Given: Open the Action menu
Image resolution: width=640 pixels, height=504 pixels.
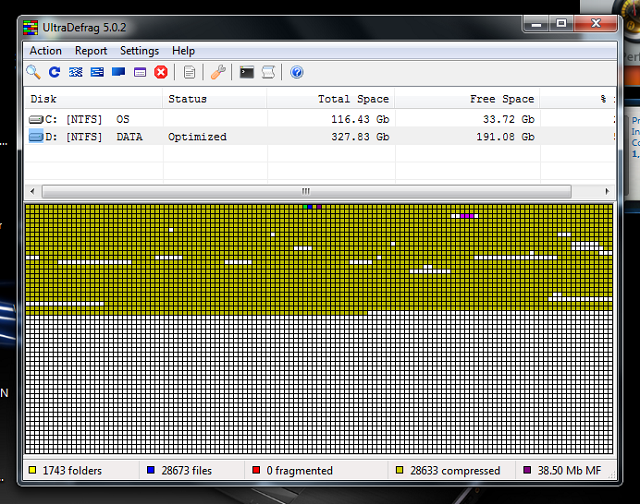Looking at the screenshot, I should click(46, 51).
